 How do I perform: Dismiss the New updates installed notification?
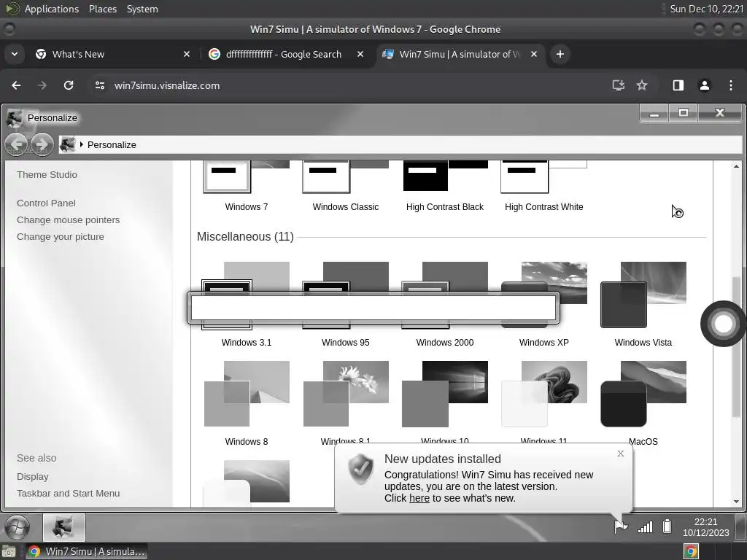pyautogui.click(x=620, y=454)
